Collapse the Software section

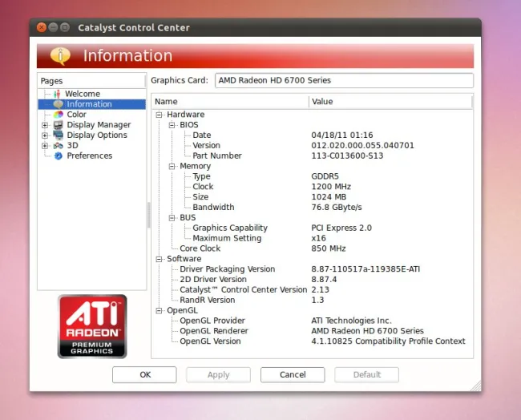point(160,259)
